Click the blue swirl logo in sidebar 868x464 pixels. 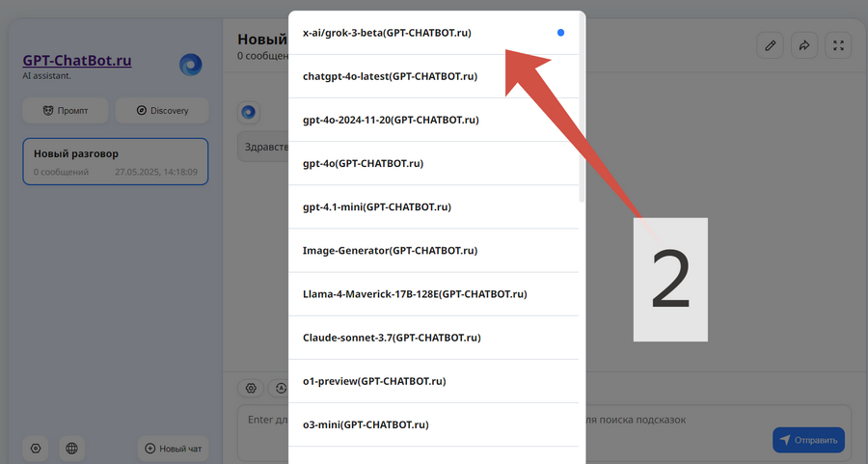190,65
